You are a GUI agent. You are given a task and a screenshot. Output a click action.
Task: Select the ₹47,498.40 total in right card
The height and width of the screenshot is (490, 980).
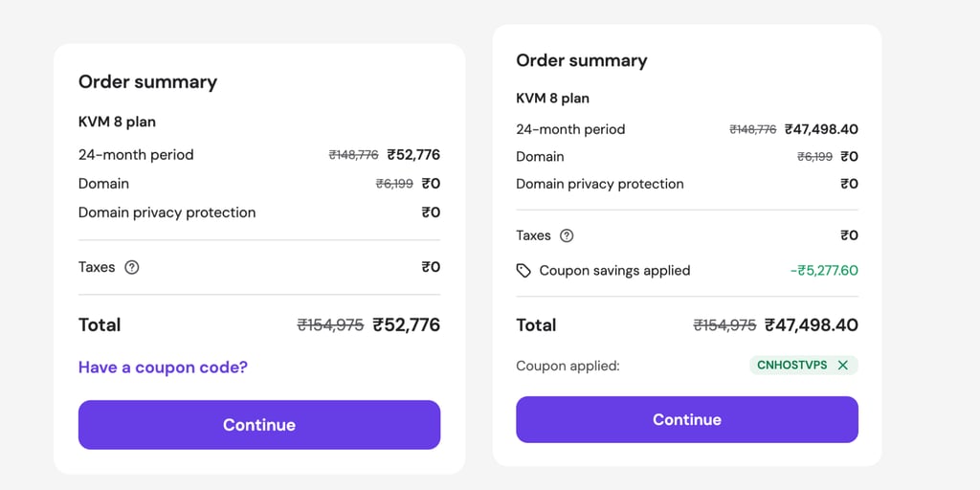pyautogui.click(x=812, y=325)
